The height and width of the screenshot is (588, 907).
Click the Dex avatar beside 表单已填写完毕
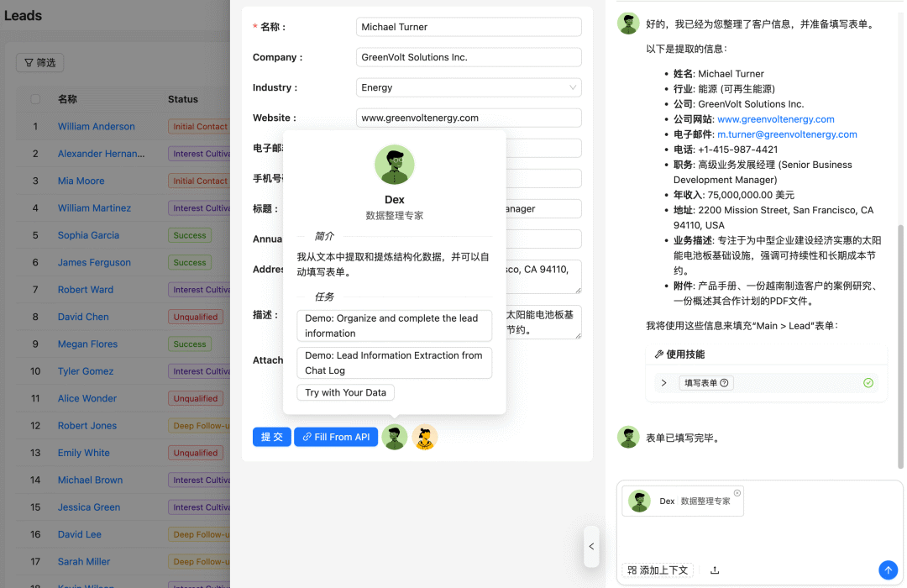coord(628,438)
